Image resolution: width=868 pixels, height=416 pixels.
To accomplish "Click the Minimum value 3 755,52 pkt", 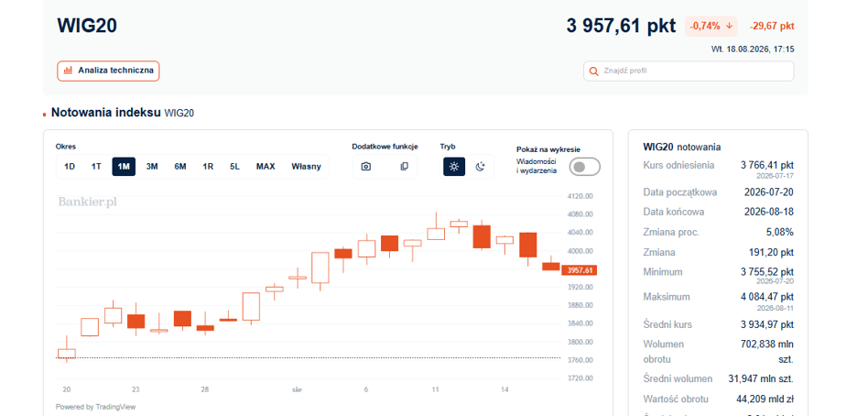I will (766, 272).
